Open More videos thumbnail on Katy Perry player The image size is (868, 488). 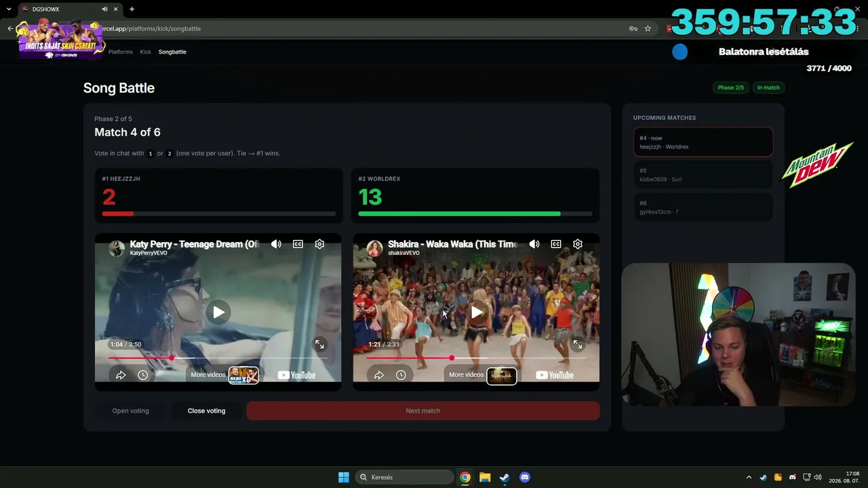click(x=243, y=375)
